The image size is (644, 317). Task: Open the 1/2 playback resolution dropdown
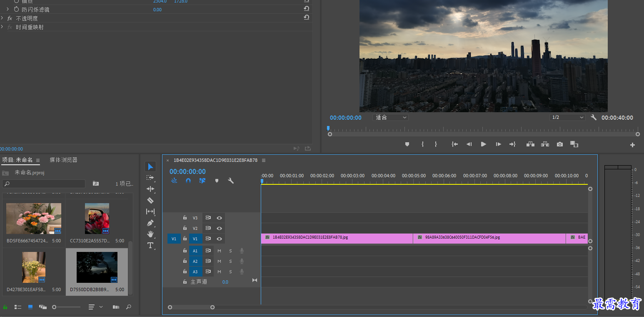point(567,118)
